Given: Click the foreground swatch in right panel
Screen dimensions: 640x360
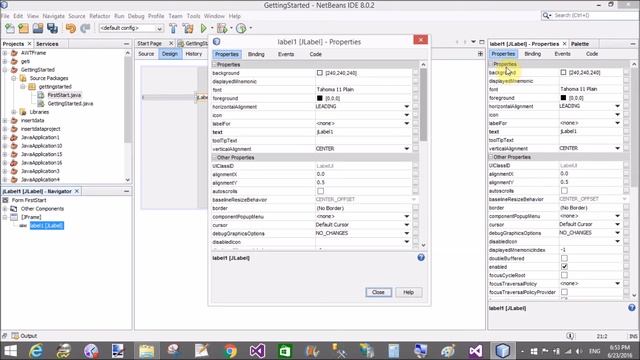Looking at the screenshot, I should (563, 98).
